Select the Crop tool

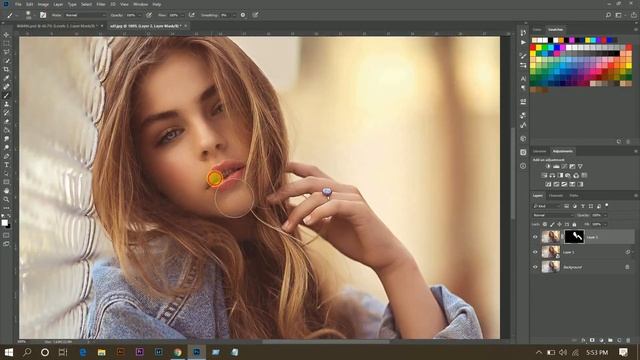(7, 69)
